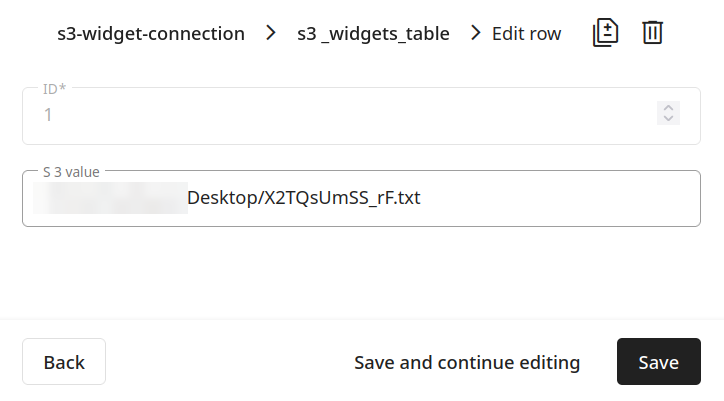Go to s3 _widgets_table breadcrumb
724x401 pixels.
[x=373, y=33]
